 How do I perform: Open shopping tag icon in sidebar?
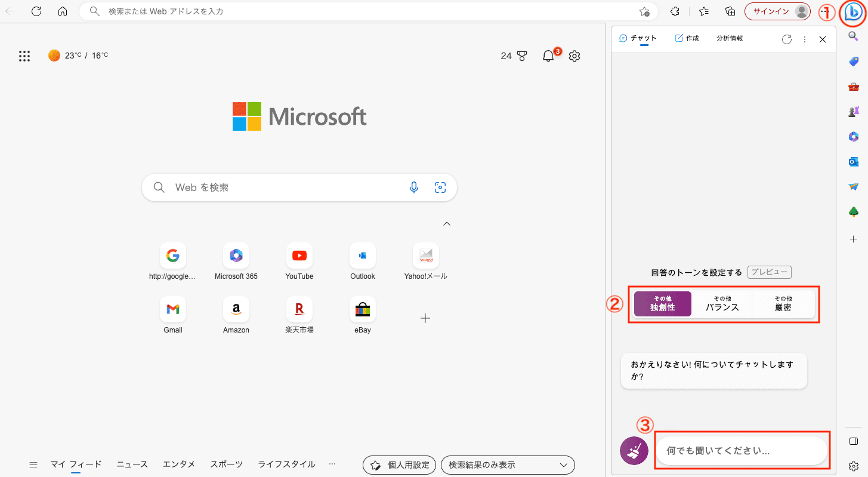coord(854,61)
